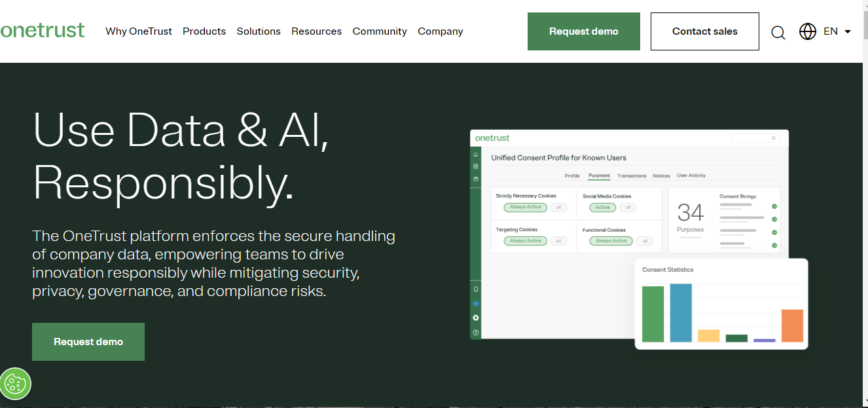Click v1 badge under Strictly Necessary Cookies
The height and width of the screenshot is (408, 868).
pos(558,207)
